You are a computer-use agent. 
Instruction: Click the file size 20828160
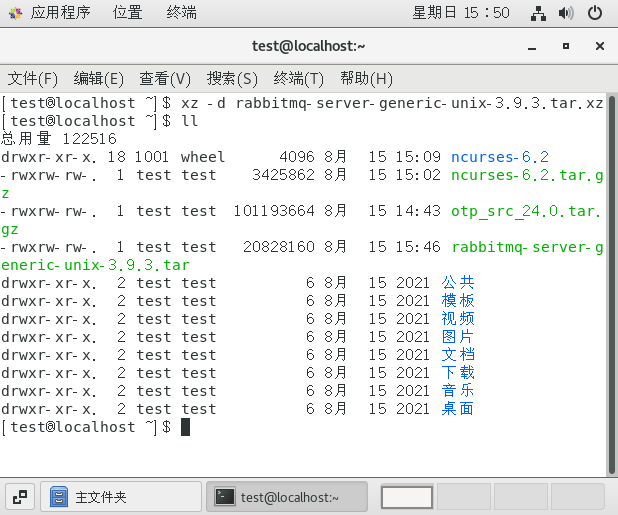tap(279, 247)
